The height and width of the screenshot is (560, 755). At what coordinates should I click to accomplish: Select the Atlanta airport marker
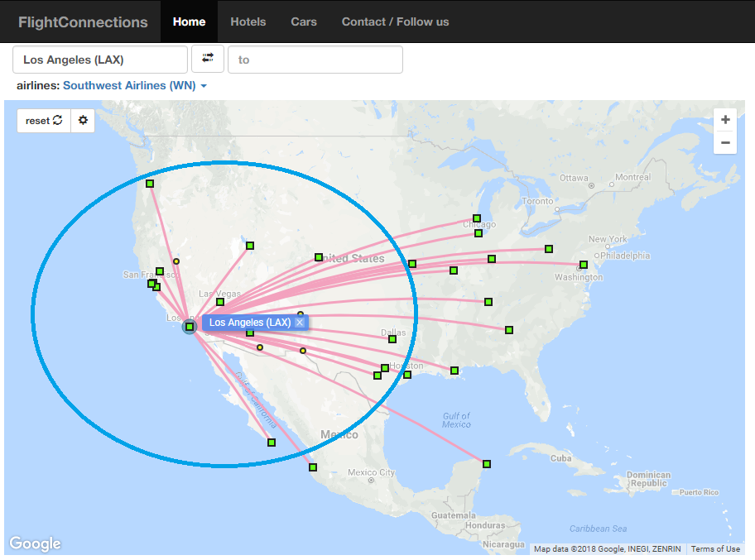509,330
